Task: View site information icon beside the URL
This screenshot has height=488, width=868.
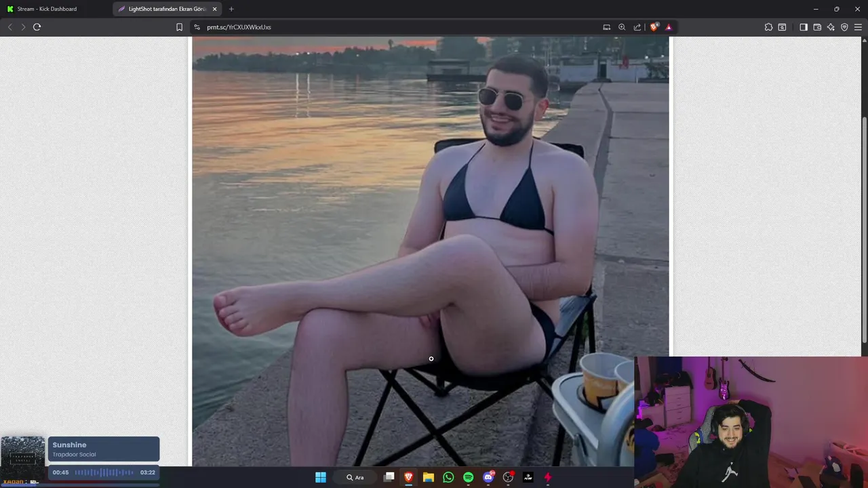Action: 197,27
